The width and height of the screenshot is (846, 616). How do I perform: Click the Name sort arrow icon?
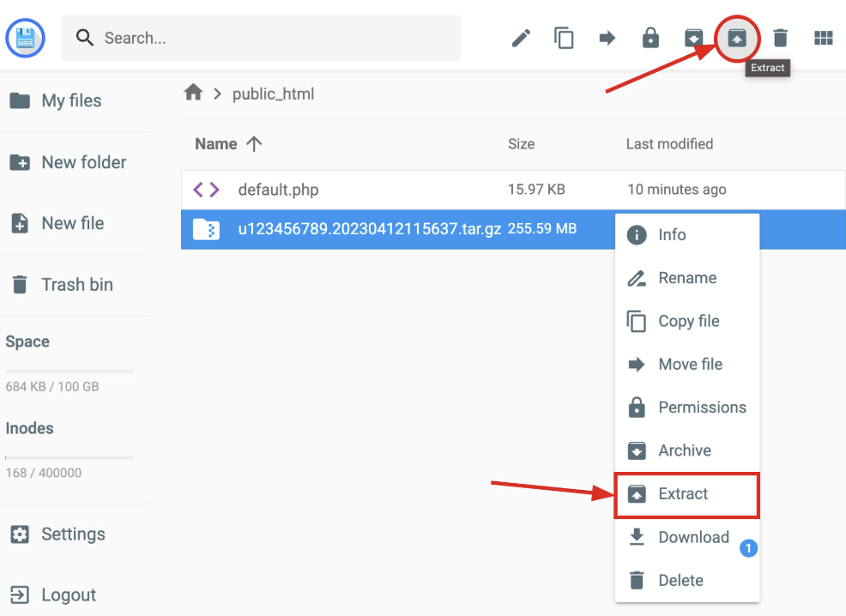click(254, 144)
